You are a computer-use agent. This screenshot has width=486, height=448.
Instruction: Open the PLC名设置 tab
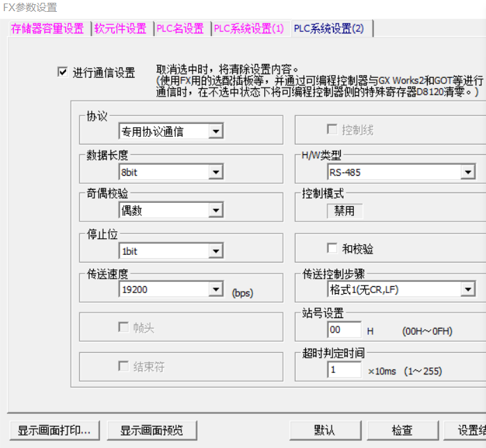(x=180, y=28)
